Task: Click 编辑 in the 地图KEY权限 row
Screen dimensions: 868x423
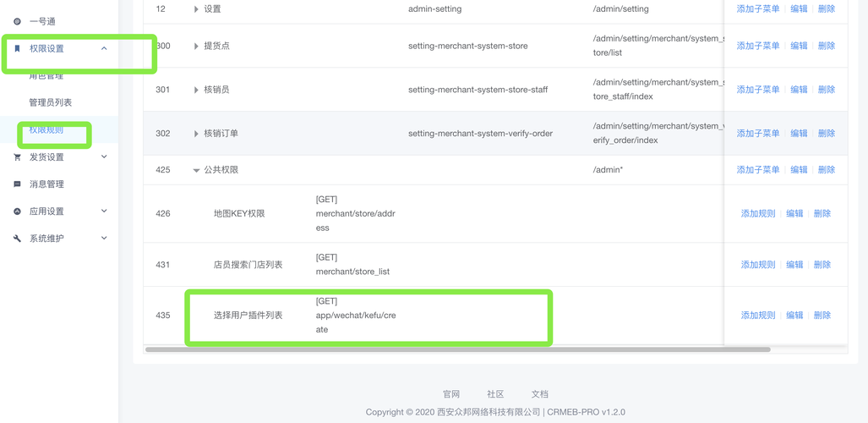Action: point(794,213)
